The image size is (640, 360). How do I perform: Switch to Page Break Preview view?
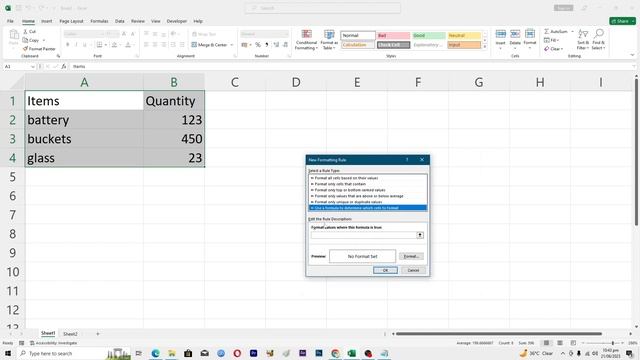tap(573, 343)
